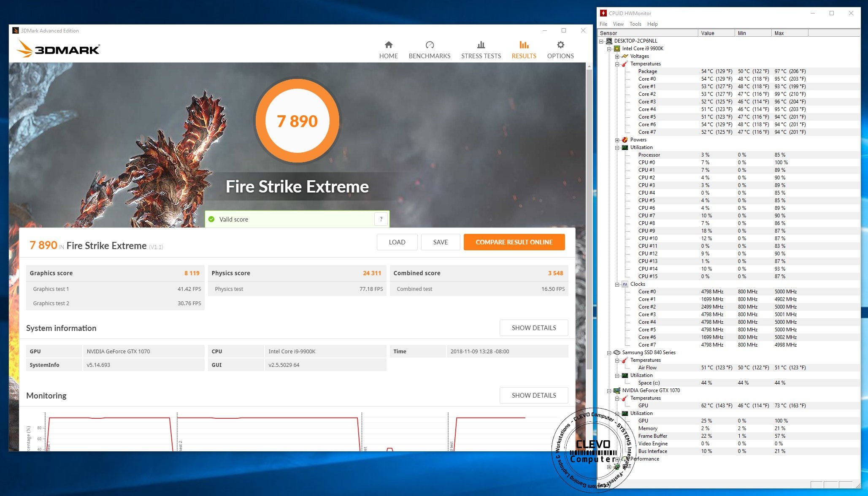Click the HWMonitor app icon in title bar
This screenshot has width=868, height=496.
(603, 13)
